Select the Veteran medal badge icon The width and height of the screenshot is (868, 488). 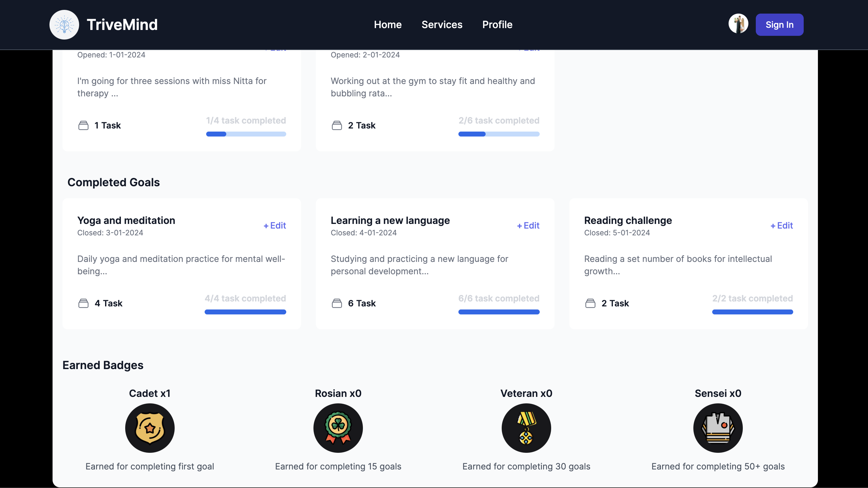click(x=526, y=428)
